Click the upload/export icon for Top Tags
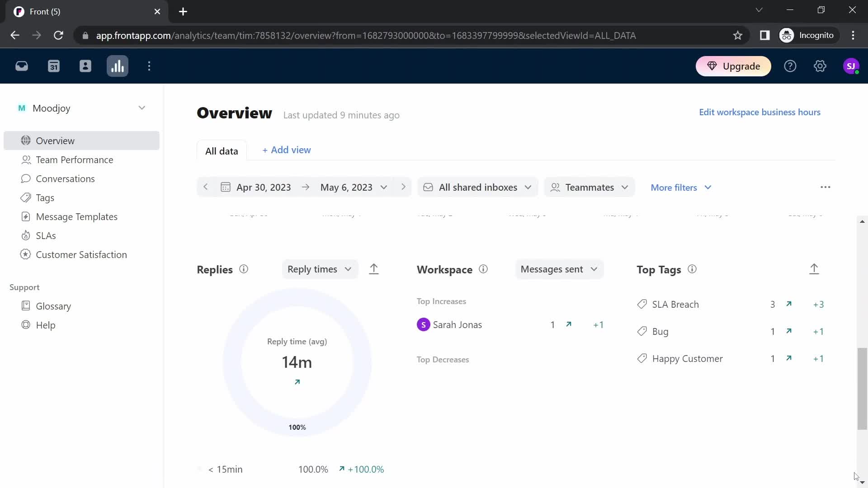The width and height of the screenshot is (868, 488). (x=814, y=269)
